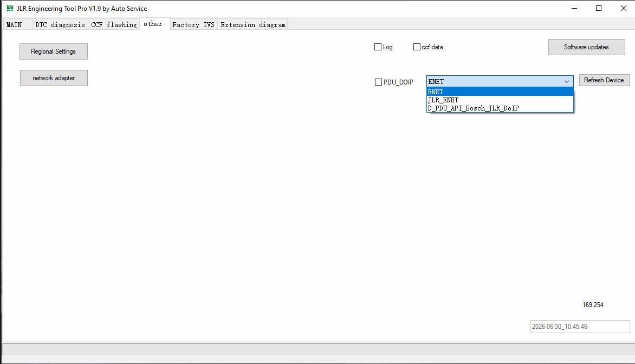Click the JLR Engineering Tool app icon

click(x=10, y=8)
